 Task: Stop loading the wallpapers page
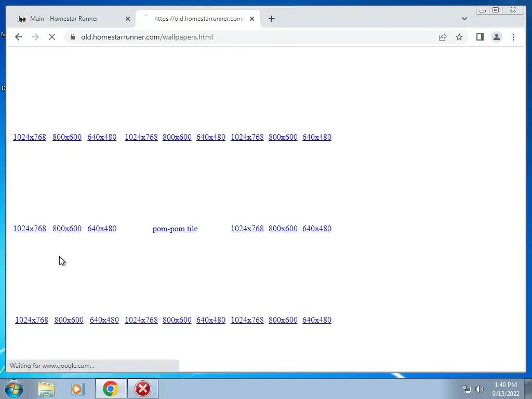[x=52, y=37]
